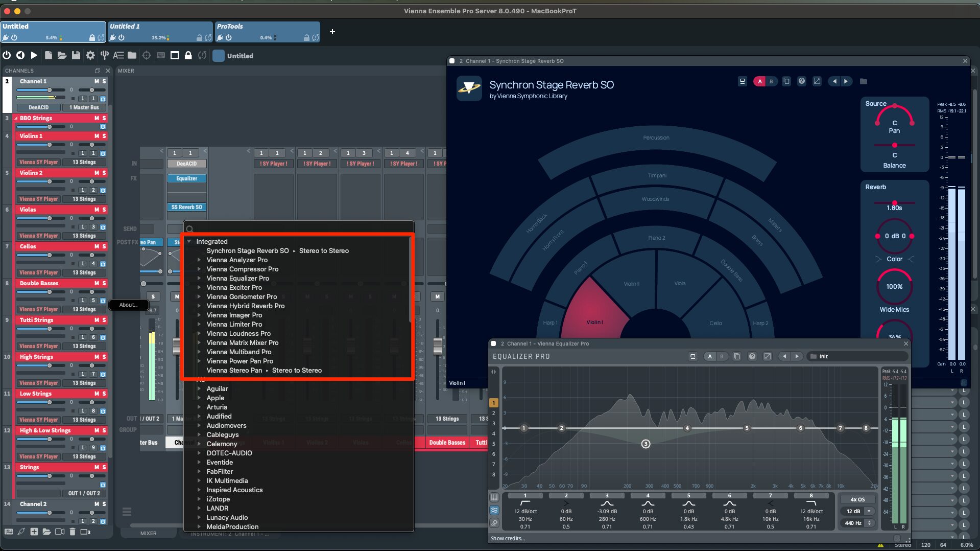Click next preset arrow in Synchron Reverb

tap(846, 81)
